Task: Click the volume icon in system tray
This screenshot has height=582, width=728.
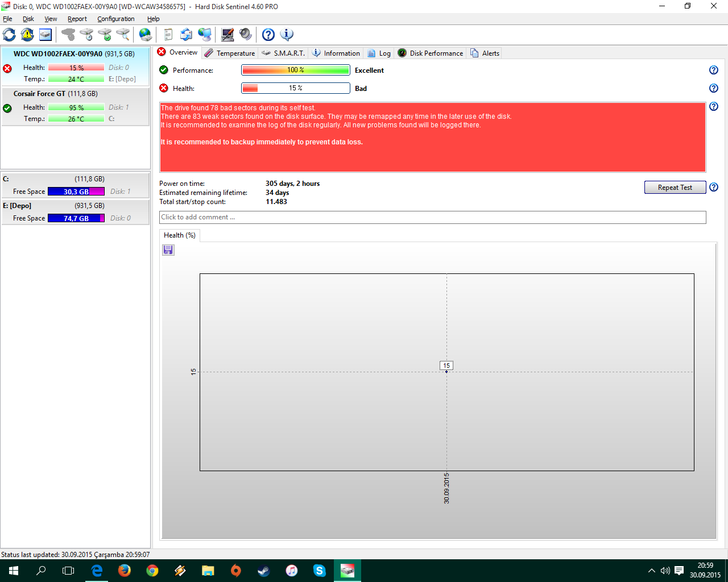Action: (x=665, y=571)
